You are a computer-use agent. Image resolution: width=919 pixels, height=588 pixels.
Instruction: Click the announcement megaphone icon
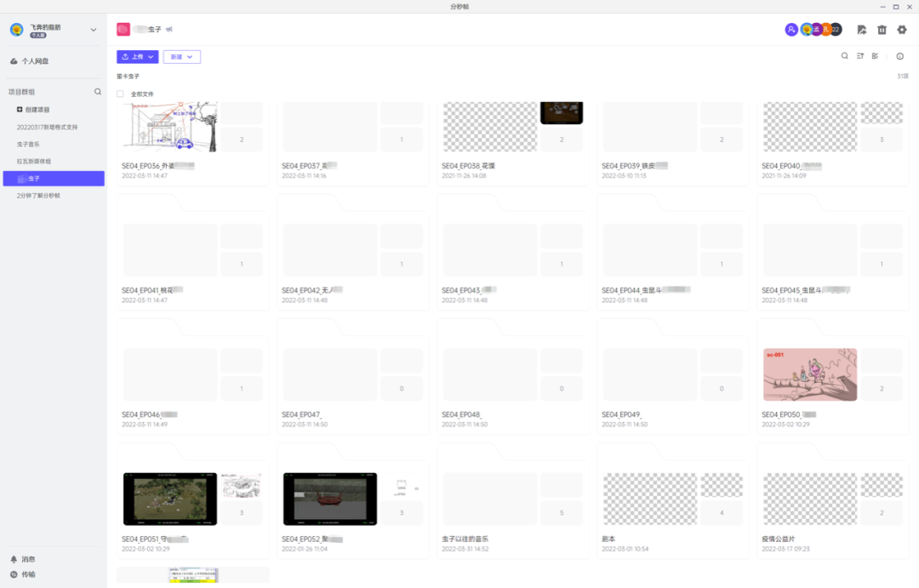click(x=168, y=29)
